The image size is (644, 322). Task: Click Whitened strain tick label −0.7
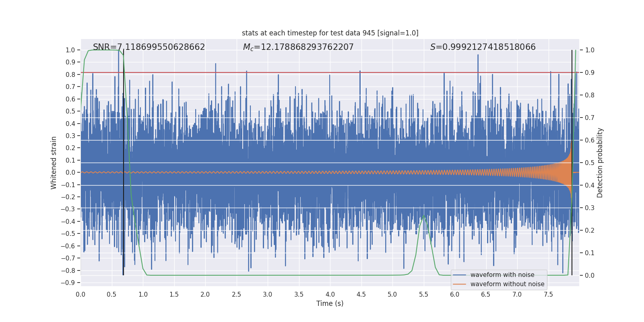pyautogui.click(x=68, y=258)
